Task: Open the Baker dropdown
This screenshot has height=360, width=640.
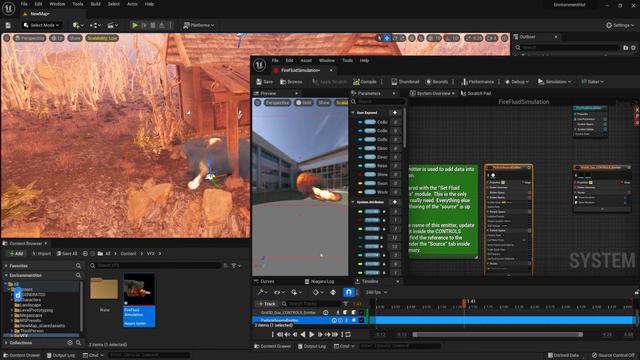Action: (592, 82)
